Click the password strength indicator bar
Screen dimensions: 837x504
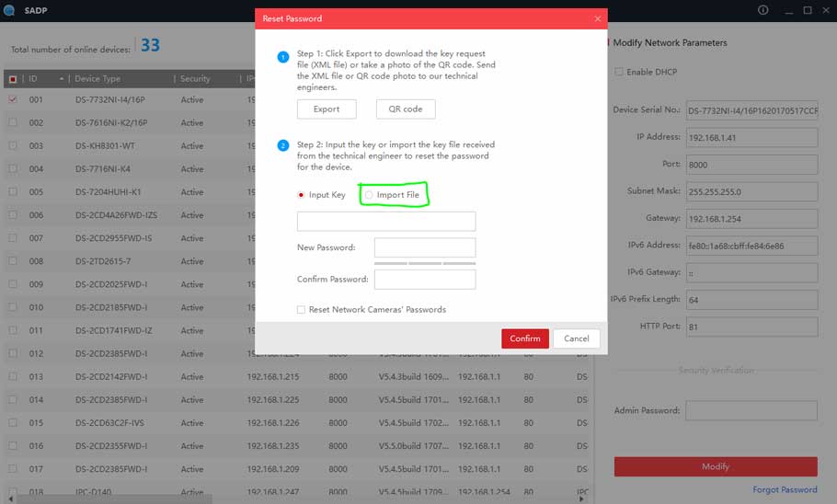[424, 263]
